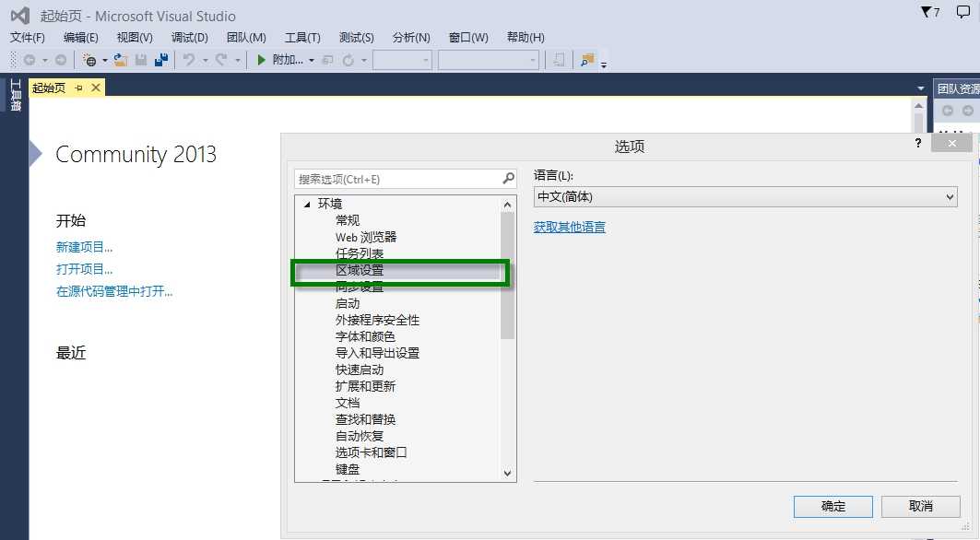Click the 获取其他语言 link
The image size is (980, 540).
(x=570, y=227)
